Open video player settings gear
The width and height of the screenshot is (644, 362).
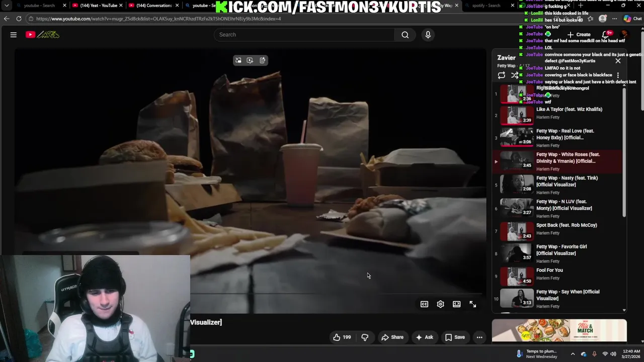440,304
